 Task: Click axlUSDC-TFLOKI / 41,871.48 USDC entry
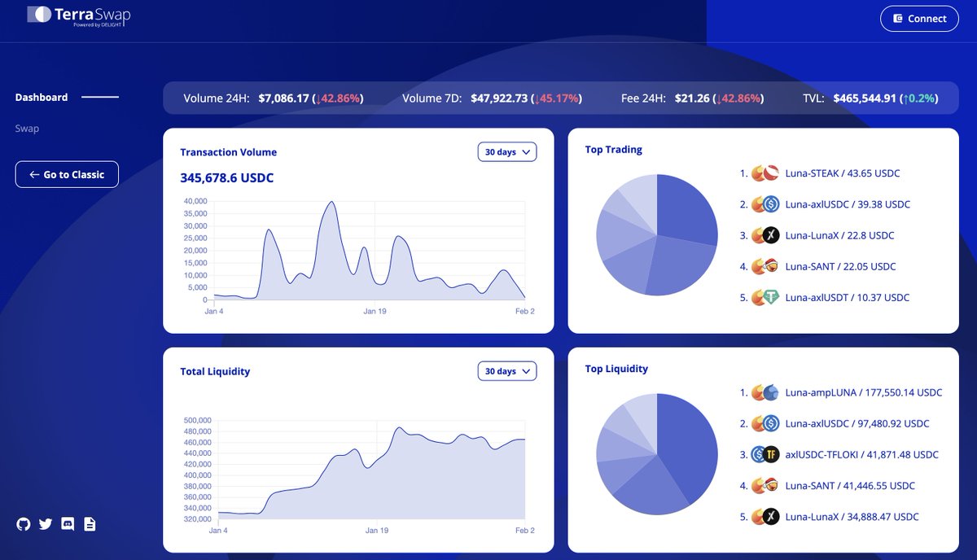(x=862, y=454)
